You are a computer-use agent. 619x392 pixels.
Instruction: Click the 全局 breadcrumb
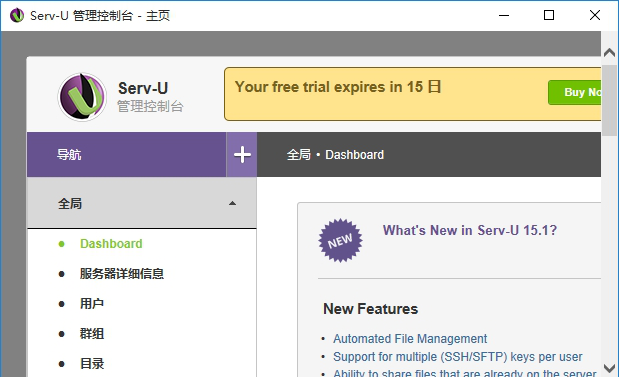tap(299, 155)
